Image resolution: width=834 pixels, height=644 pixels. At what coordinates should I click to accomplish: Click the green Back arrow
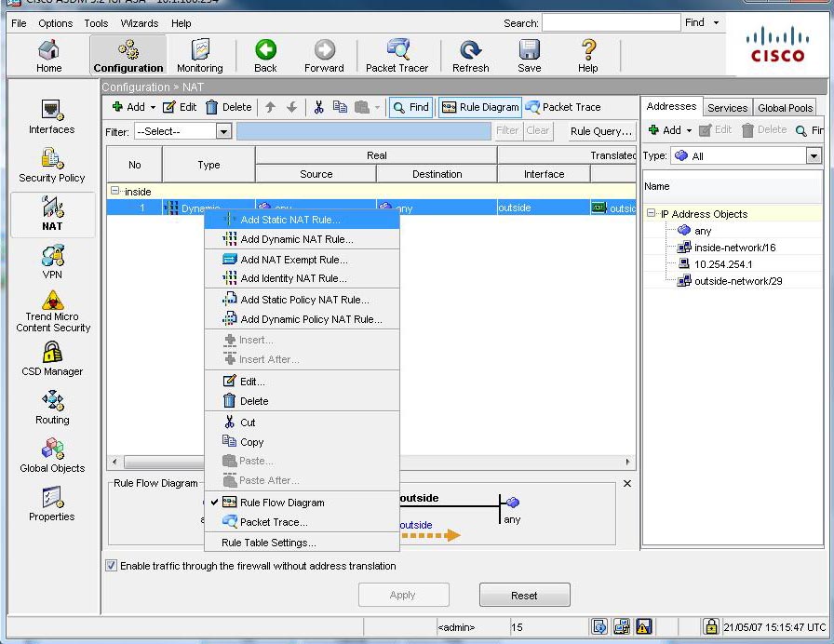265,49
